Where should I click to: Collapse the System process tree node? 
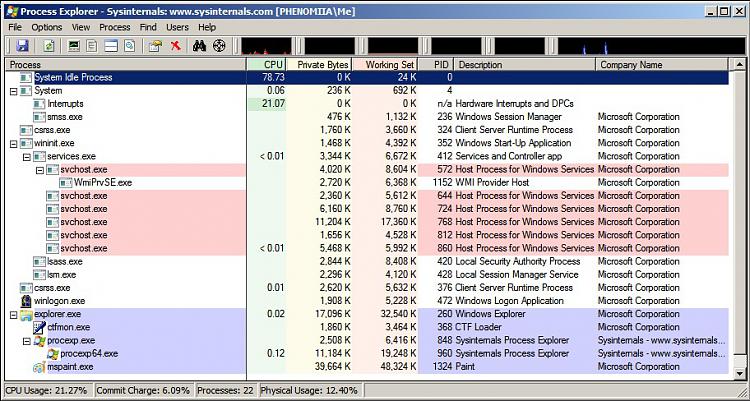[x=13, y=91]
